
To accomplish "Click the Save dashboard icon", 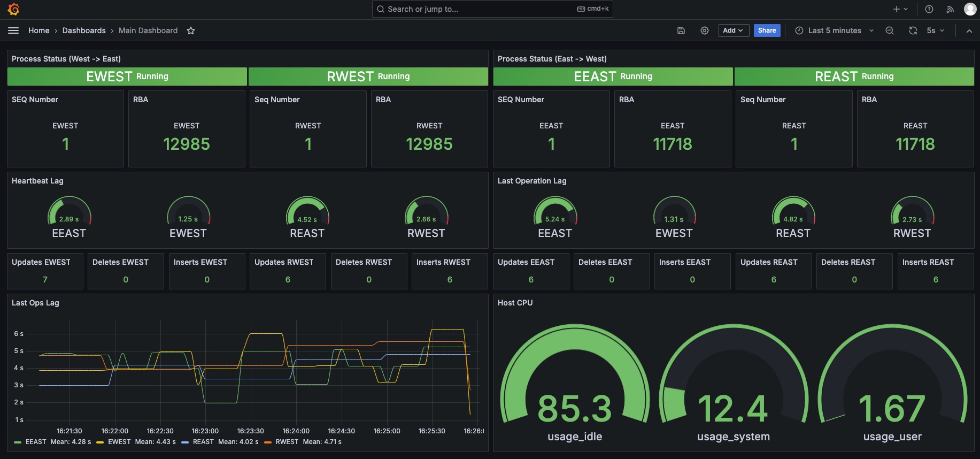I will click(681, 30).
